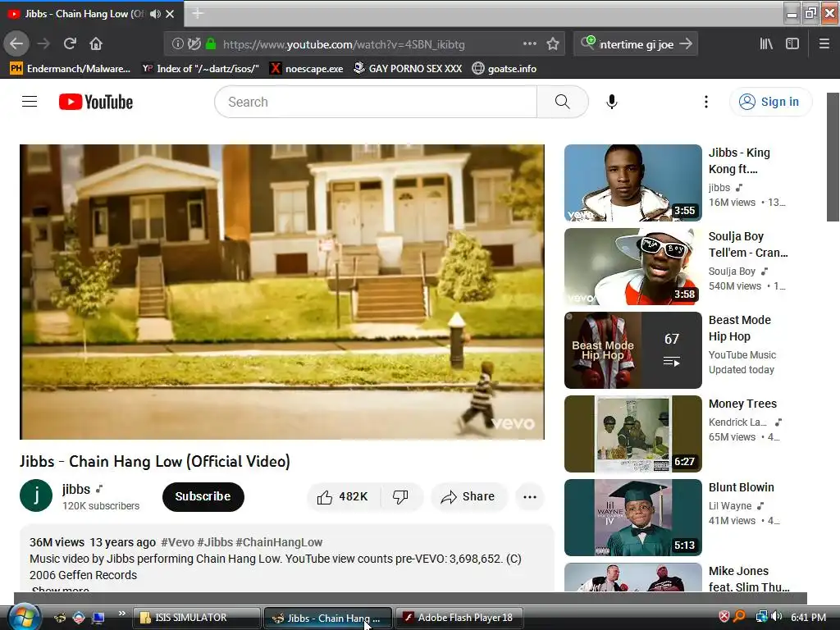Open Mike Jones feat. Slim Thug video

coord(632,577)
